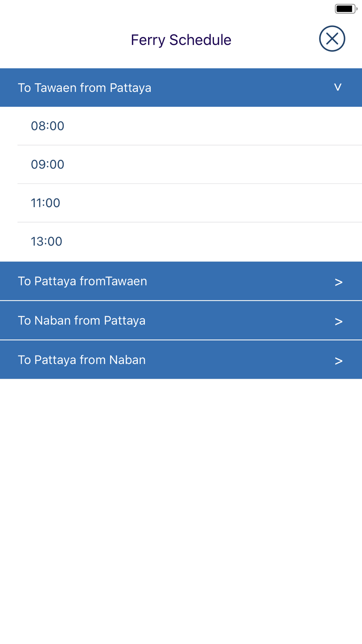Click the arrow on To Pattaya from Naban
Screen dimensions: 362x644
[338, 361]
